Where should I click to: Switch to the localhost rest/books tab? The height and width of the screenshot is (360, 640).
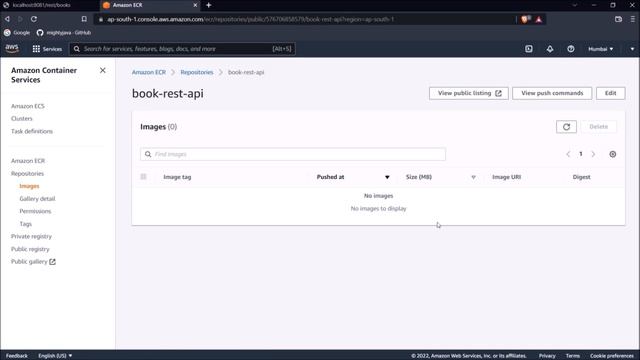(x=42, y=5)
